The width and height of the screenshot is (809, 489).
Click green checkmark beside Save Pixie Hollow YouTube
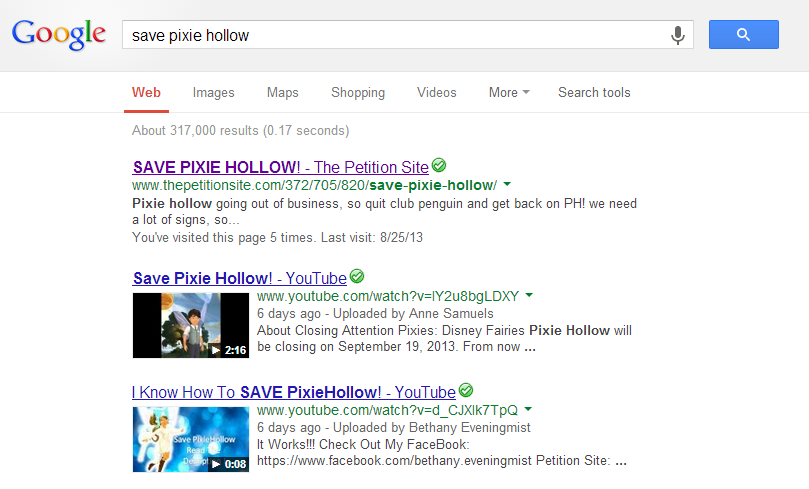357,277
